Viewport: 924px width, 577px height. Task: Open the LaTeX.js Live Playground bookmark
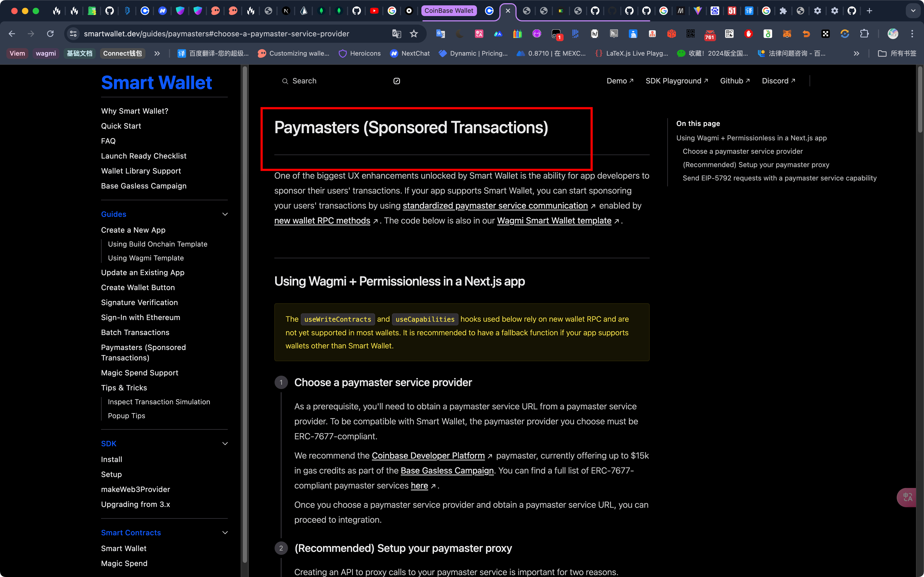point(632,53)
